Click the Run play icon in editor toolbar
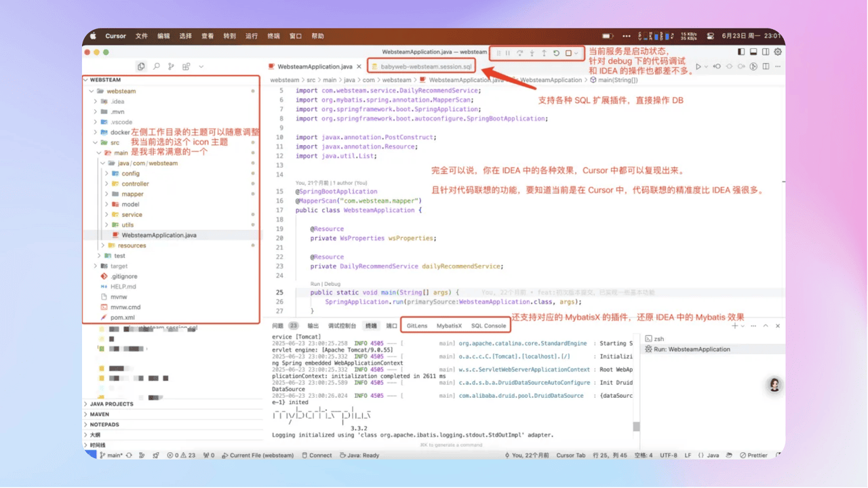 click(x=698, y=66)
